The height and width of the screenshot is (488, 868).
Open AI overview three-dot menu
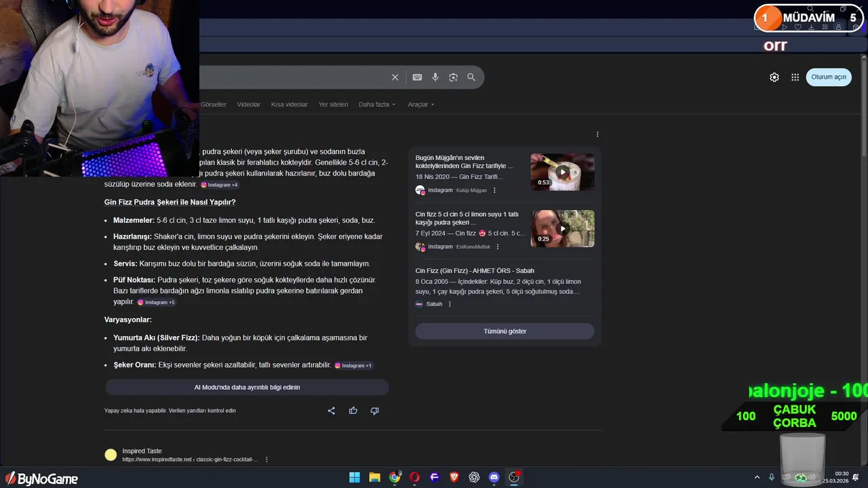(x=597, y=134)
